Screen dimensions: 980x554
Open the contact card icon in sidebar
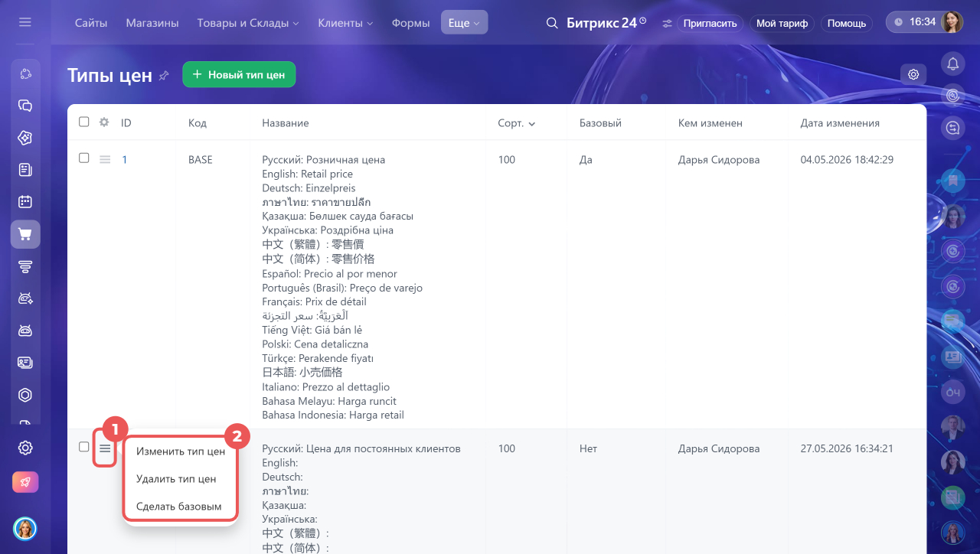[25, 363]
